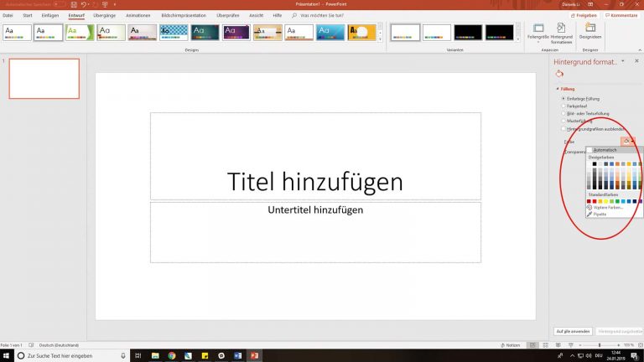Expand the Designs gallery more arrow
644x362 pixels.
click(380, 38)
